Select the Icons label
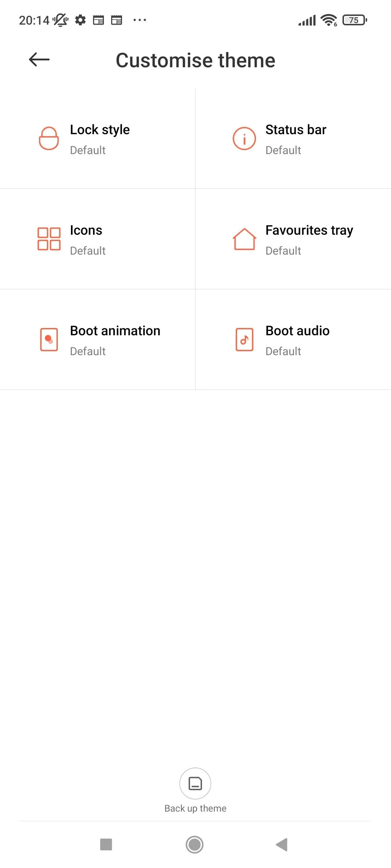Viewport: 391px width, 868px height. [86, 230]
